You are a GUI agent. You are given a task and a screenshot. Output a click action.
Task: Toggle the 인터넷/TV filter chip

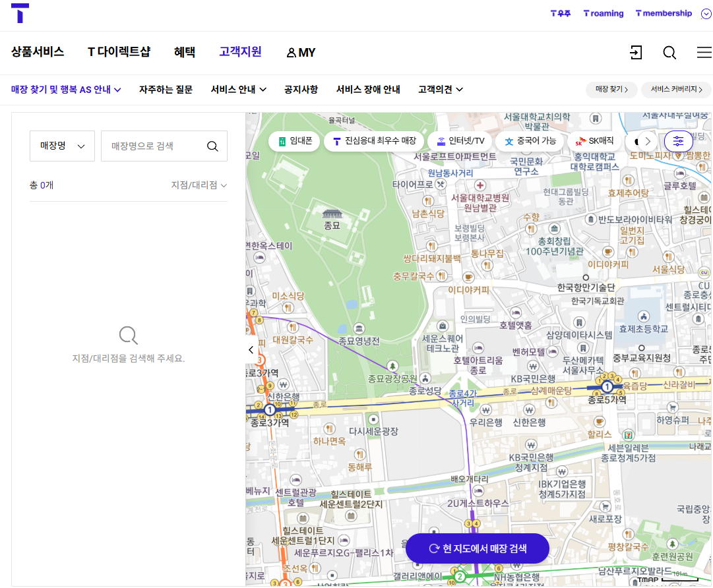(x=460, y=141)
